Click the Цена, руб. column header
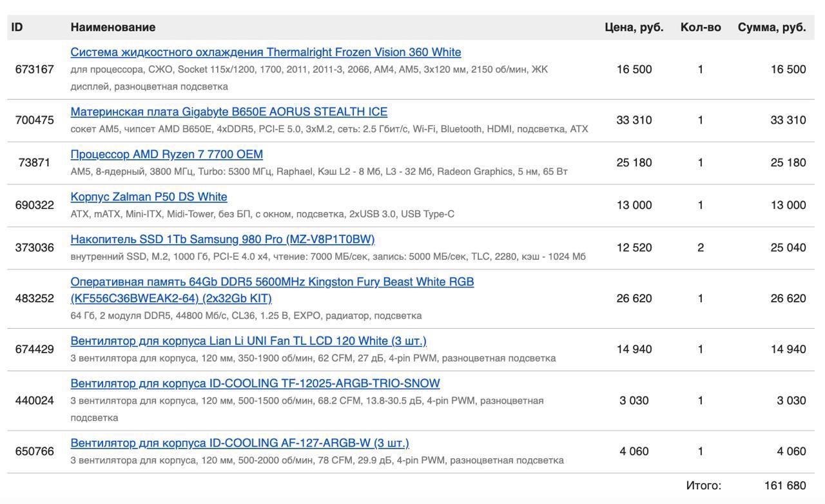Image resolution: width=825 pixels, height=504 pixels. tap(634, 27)
